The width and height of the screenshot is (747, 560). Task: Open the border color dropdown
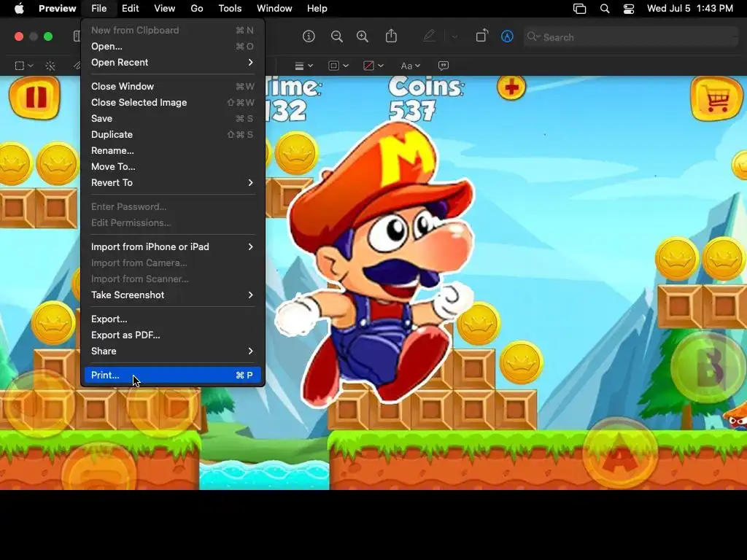click(x=338, y=66)
